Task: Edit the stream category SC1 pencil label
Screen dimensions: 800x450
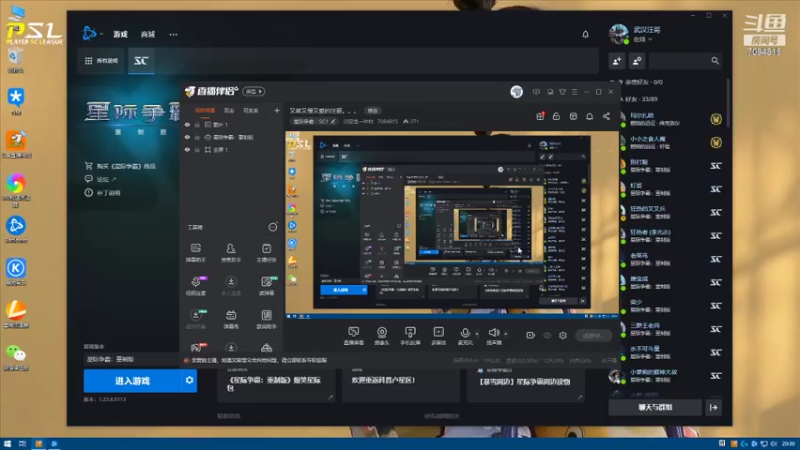Action: [314, 121]
